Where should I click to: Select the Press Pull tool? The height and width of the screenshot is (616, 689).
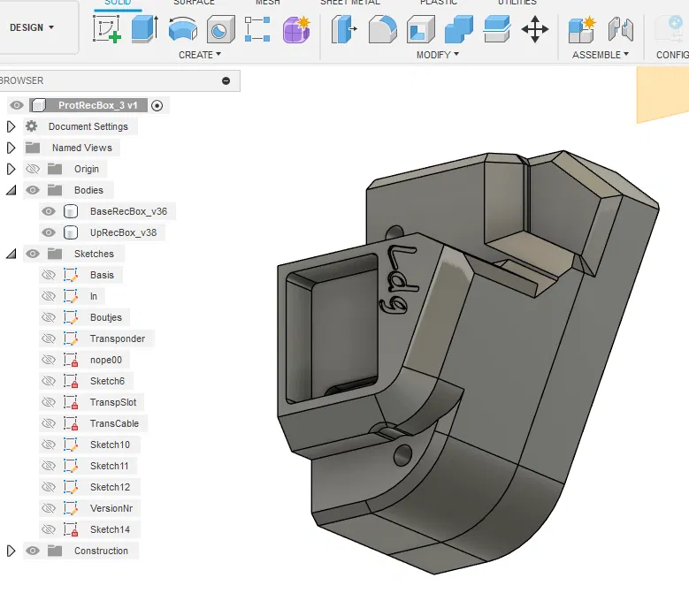point(342,29)
